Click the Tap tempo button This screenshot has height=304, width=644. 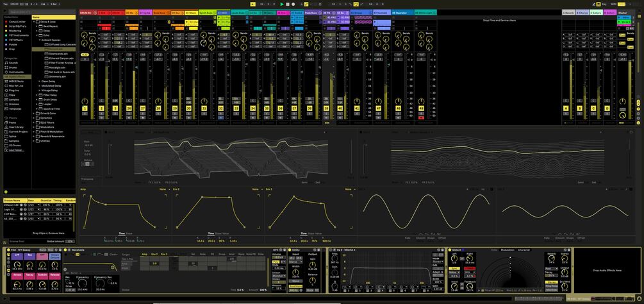pyautogui.click(x=4, y=4)
